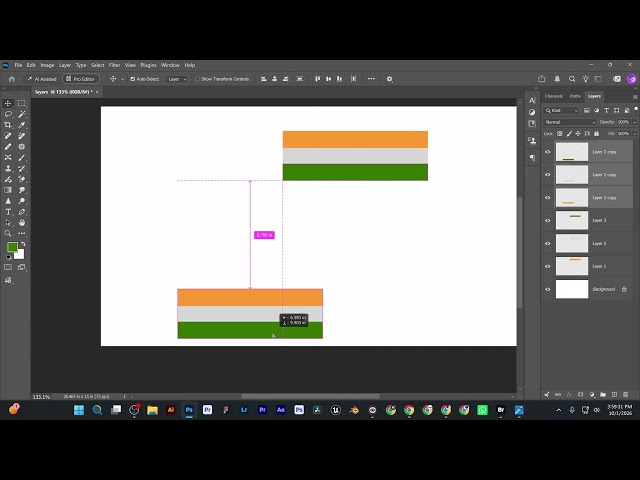Click the Layer 3 copy thumbnail

click(x=572, y=152)
